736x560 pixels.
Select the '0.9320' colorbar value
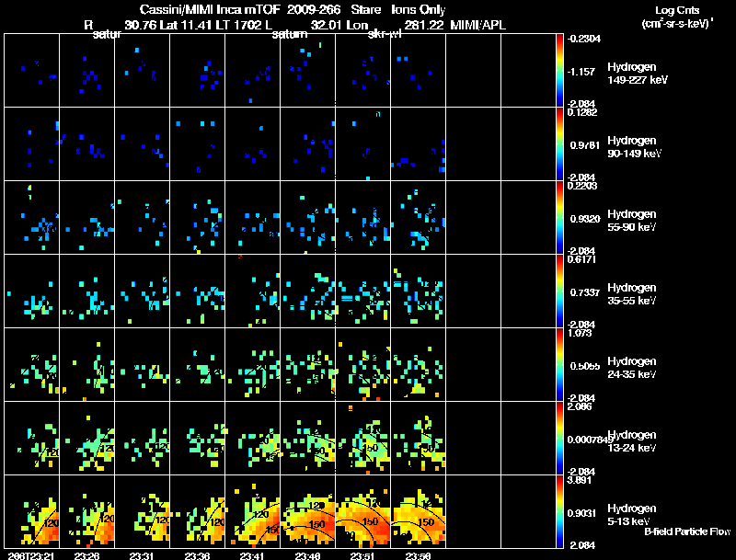[x=585, y=219]
